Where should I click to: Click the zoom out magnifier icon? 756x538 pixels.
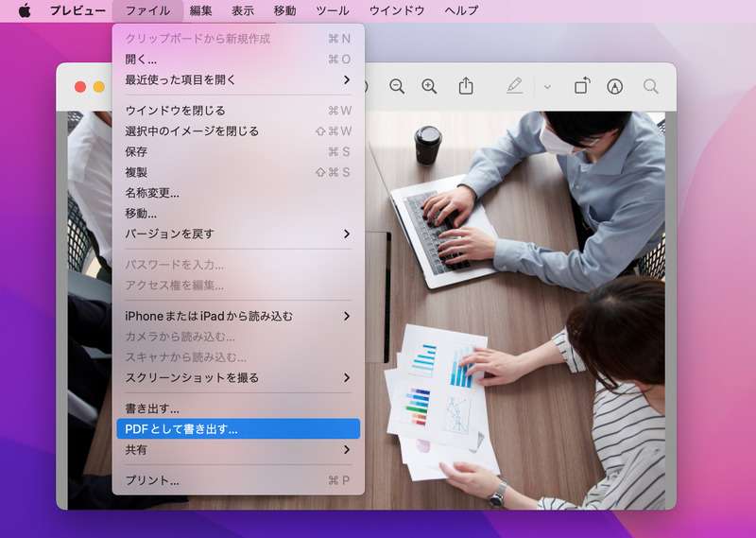click(397, 86)
